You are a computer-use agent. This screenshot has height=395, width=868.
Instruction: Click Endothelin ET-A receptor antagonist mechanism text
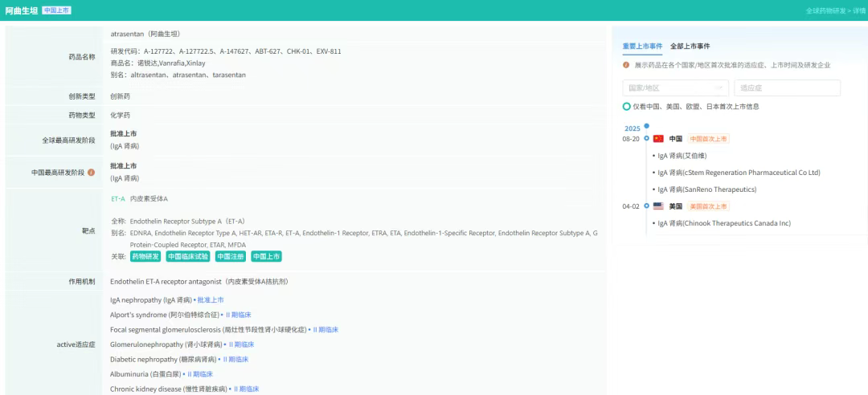tap(199, 282)
